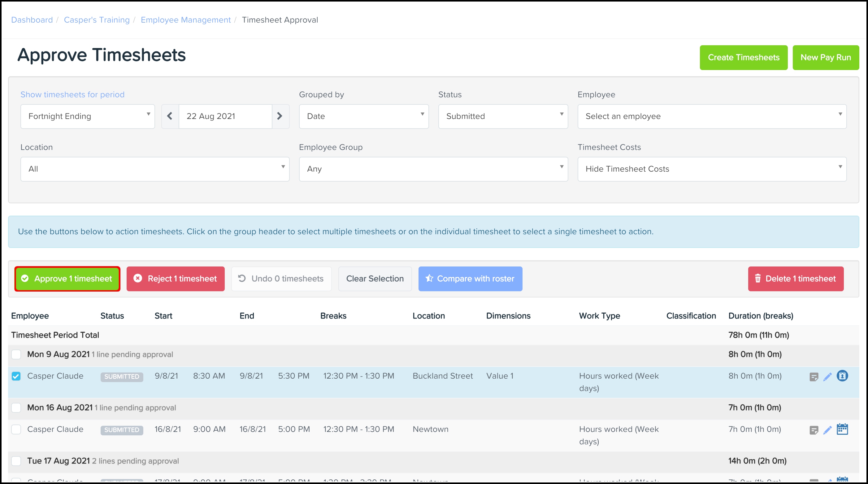The height and width of the screenshot is (484, 868).
Task: Open the Hide Timesheet Costs dropdown
Action: pyautogui.click(x=712, y=169)
